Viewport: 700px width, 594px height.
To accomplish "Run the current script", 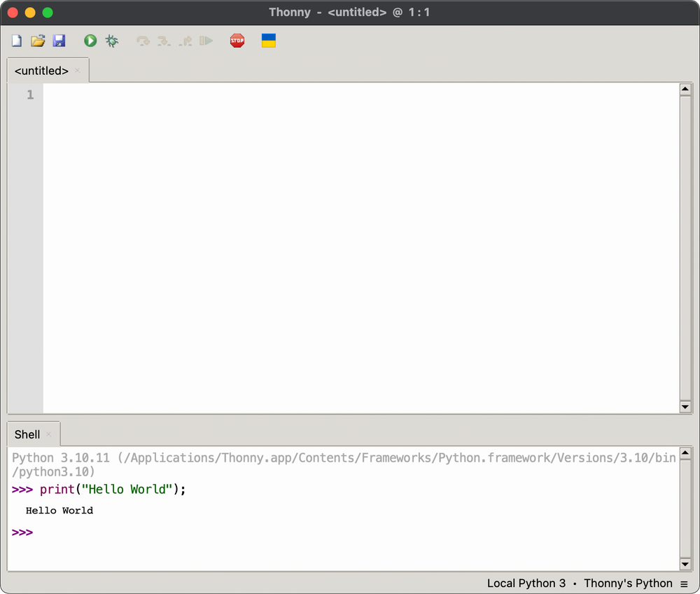I will click(x=90, y=41).
